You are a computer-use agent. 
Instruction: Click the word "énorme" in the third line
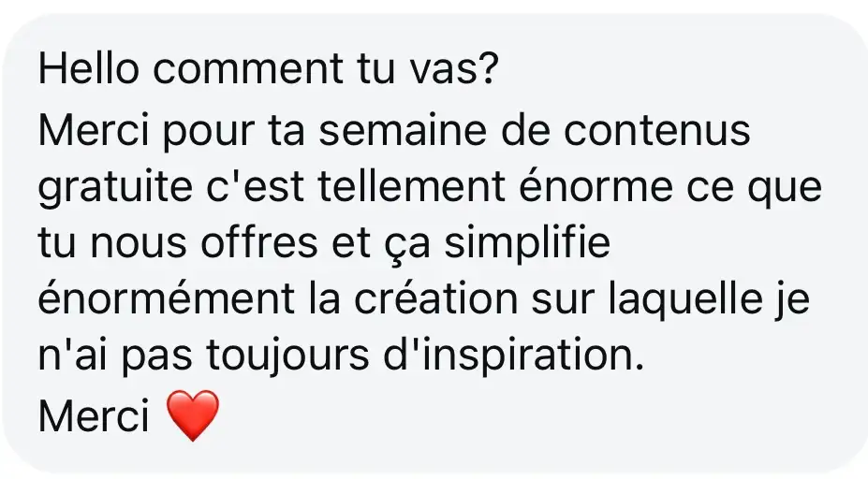click(596, 187)
